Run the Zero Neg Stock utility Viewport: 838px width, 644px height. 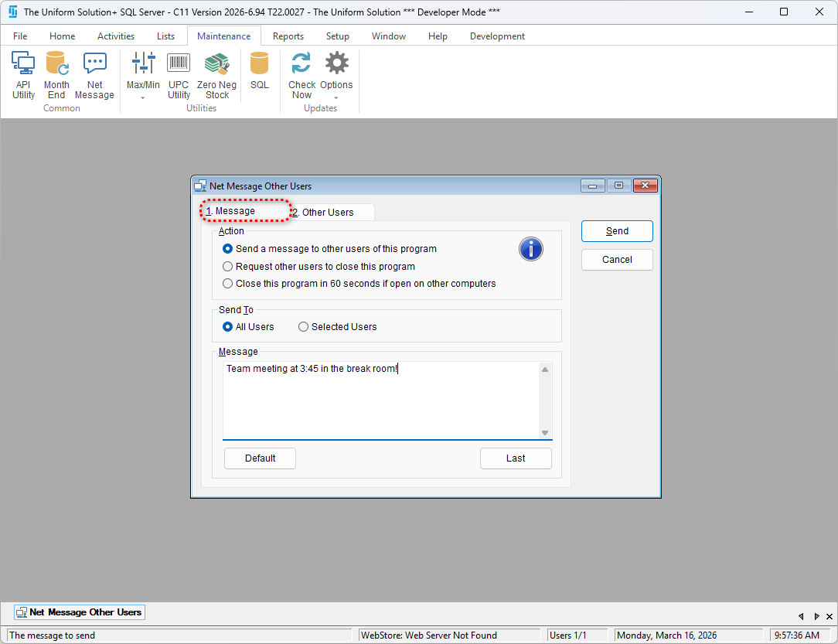pyautogui.click(x=216, y=75)
